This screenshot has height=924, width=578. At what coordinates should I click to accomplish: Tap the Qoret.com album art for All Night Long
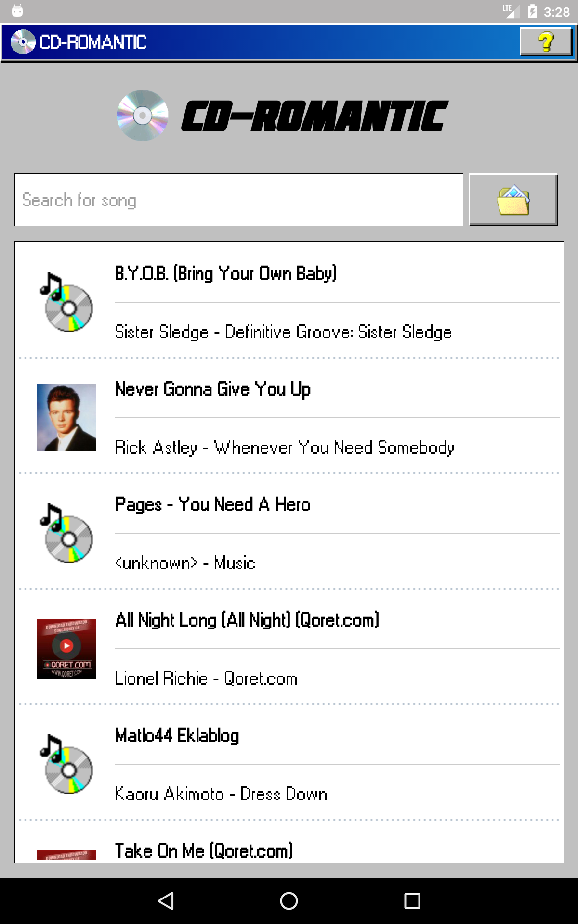click(x=66, y=648)
